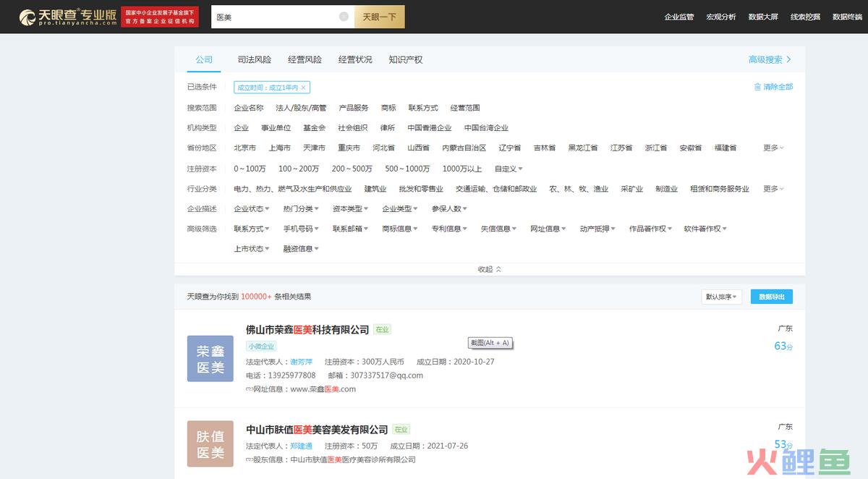
Task: Click the link icon before 网址信息
Action: (x=250, y=389)
